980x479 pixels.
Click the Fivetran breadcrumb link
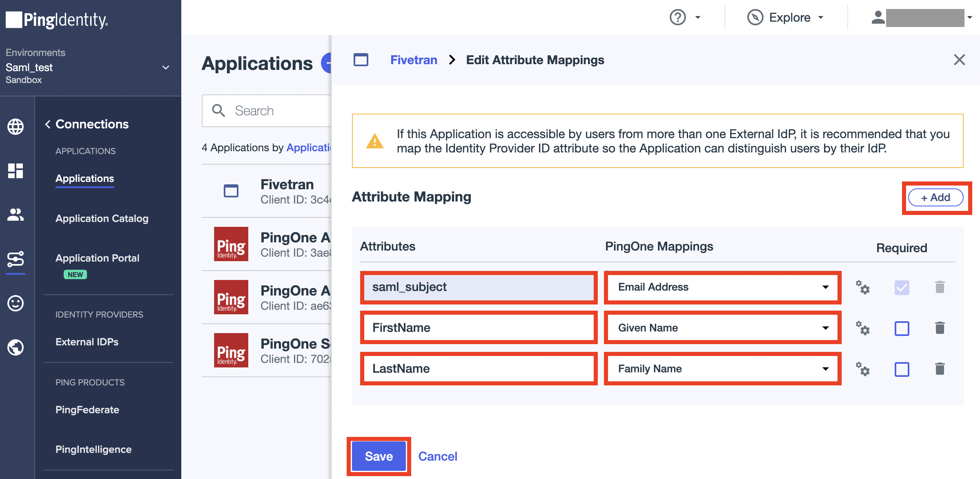click(414, 60)
